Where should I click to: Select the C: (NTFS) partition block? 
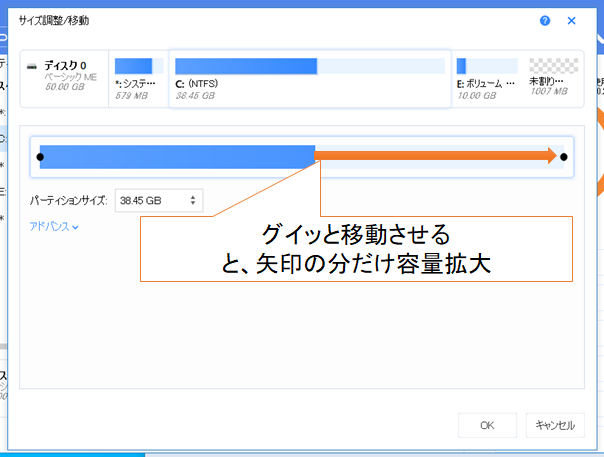[x=310, y=79]
